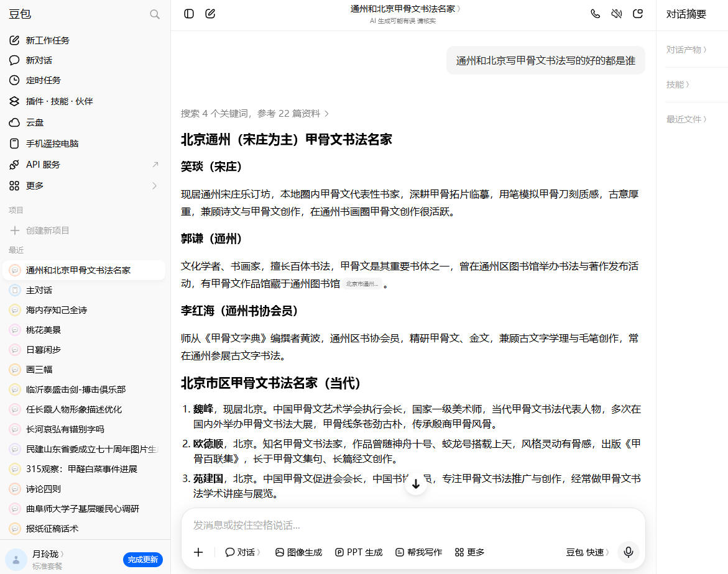Image resolution: width=728 pixels, height=574 pixels.
Task: Select 图像生成 tool
Action: pyautogui.click(x=298, y=552)
